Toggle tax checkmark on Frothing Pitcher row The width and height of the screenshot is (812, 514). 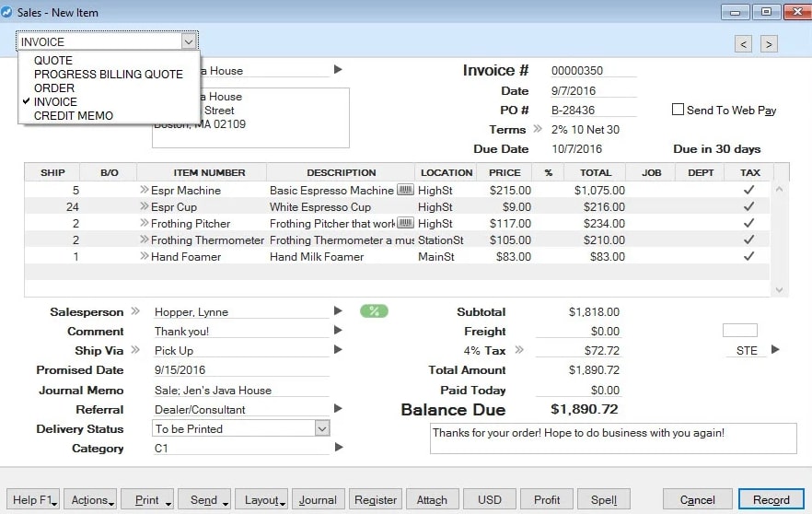point(748,223)
